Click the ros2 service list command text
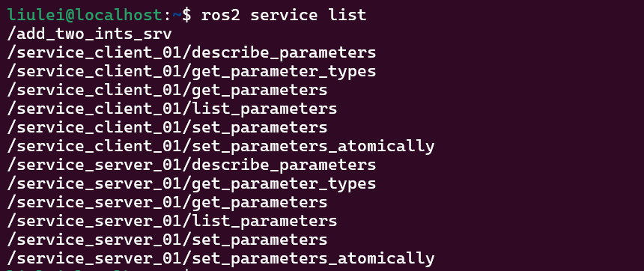The height and width of the screenshot is (271, 644). [283, 15]
